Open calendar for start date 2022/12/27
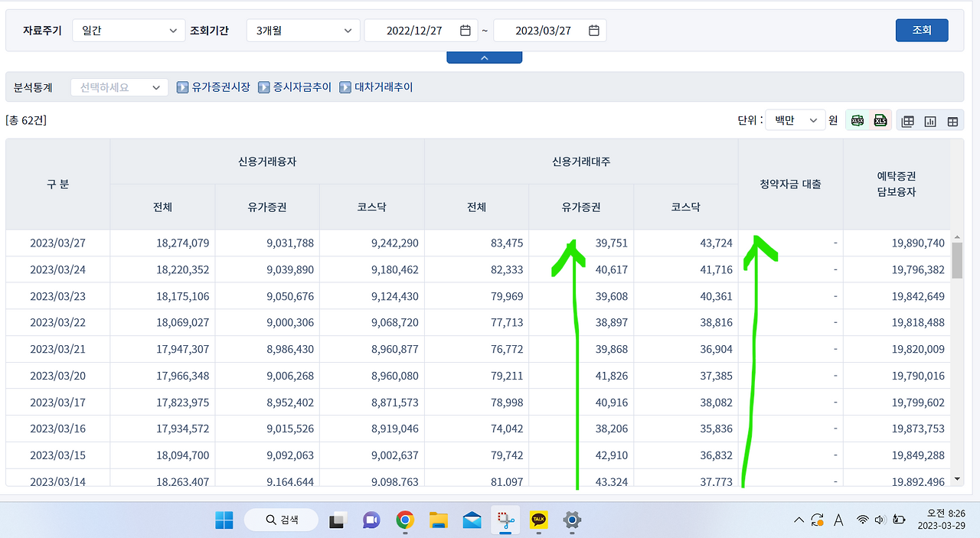This screenshot has height=538, width=980. tap(465, 31)
